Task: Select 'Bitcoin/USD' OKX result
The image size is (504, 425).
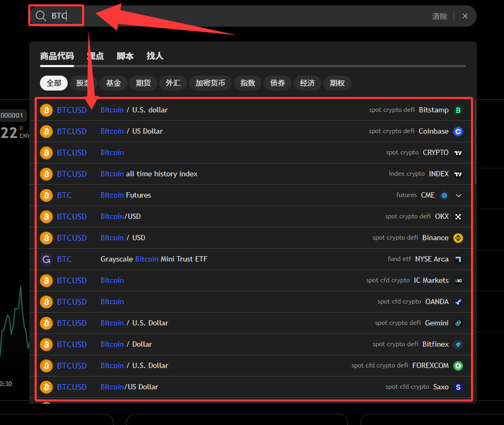Action: click(120, 217)
